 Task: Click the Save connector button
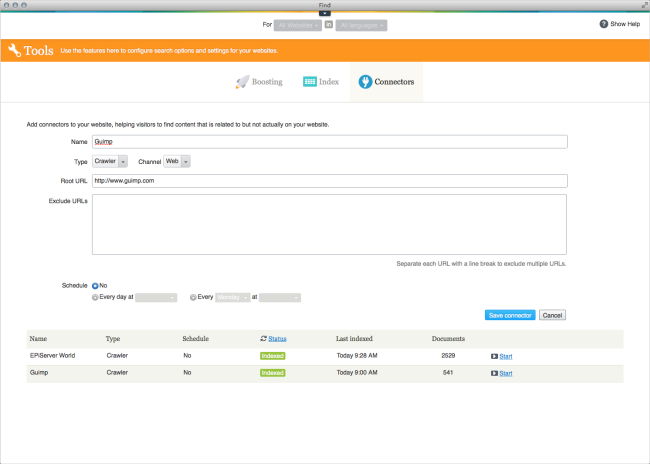tap(510, 315)
